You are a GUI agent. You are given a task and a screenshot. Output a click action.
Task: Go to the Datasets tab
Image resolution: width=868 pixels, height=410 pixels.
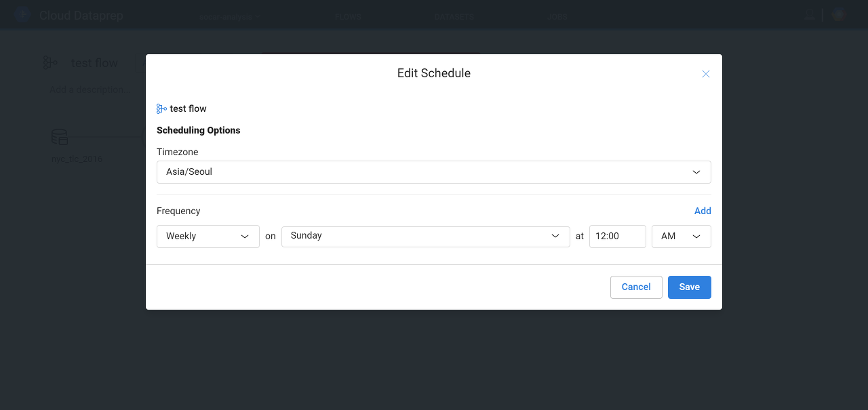(x=454, y=17)
